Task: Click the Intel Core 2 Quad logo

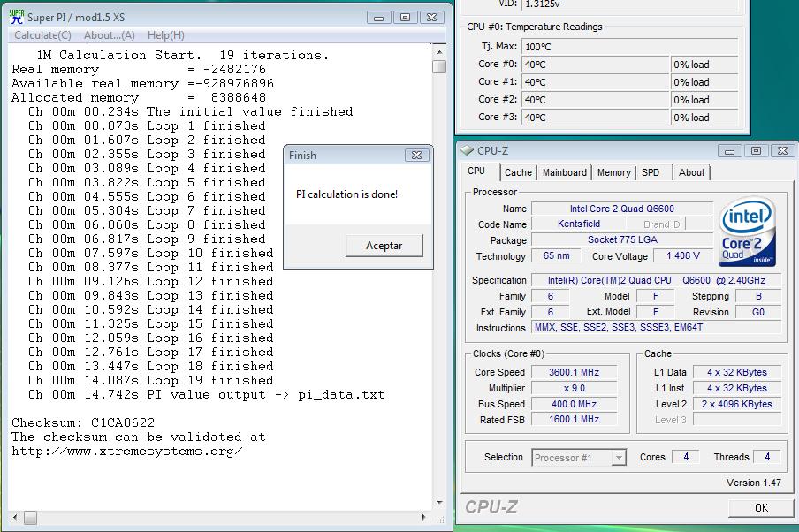Action: point(748,232)
